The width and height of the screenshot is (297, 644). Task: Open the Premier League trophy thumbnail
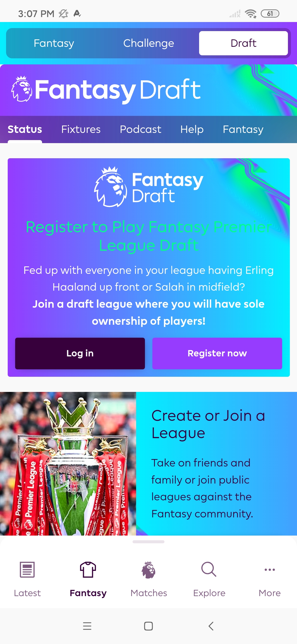coord(68,464)
